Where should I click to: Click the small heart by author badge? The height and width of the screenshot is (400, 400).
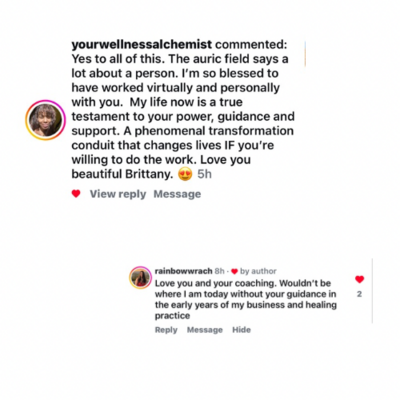[234, 272]
